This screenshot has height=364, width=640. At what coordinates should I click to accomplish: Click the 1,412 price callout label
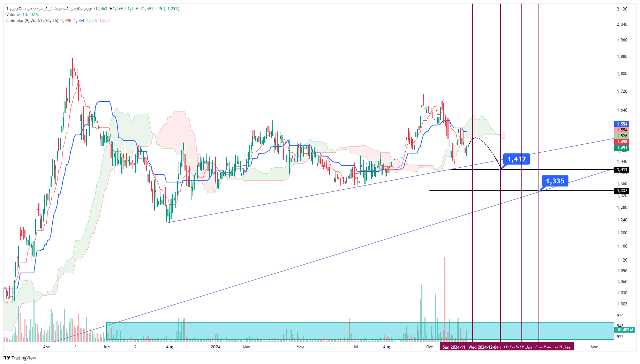pos(517,159)
